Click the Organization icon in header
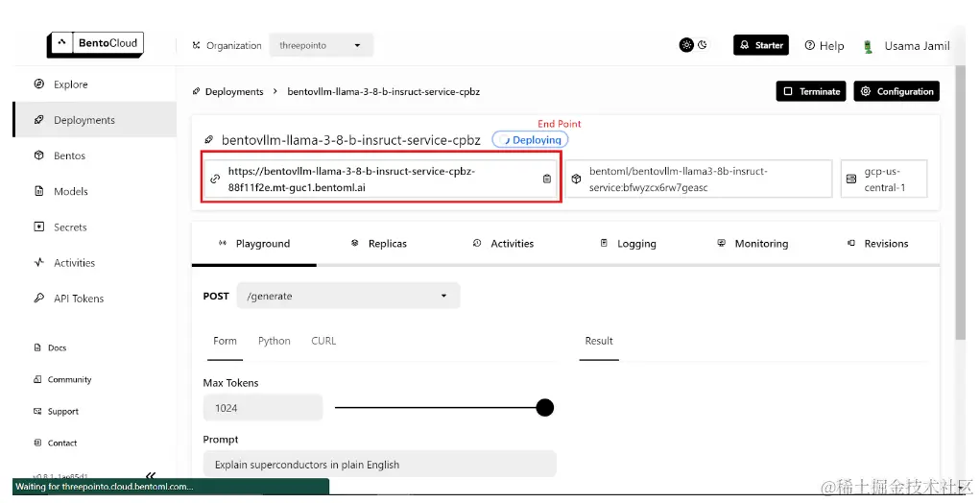The image size is (980, 503). (196, 46)
